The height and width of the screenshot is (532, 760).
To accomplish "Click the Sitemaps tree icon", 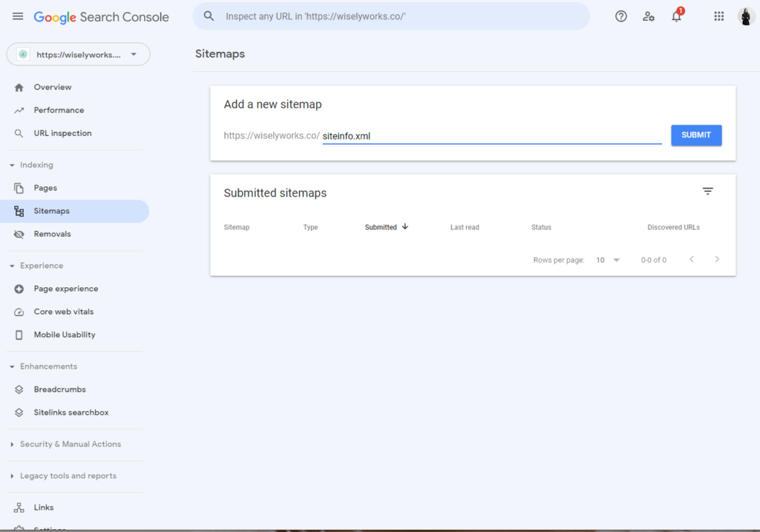I will [x=19, y=211].
